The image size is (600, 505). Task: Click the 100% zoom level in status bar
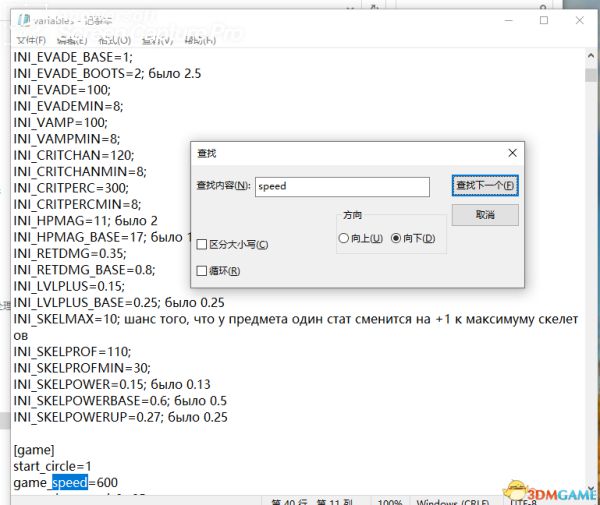[x=391, y=499]
